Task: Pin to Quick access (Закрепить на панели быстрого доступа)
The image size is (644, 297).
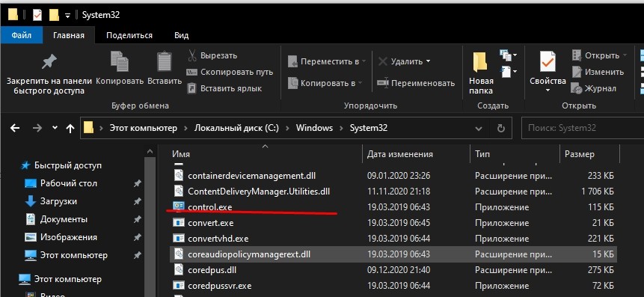Action: (x=49, y=74)
